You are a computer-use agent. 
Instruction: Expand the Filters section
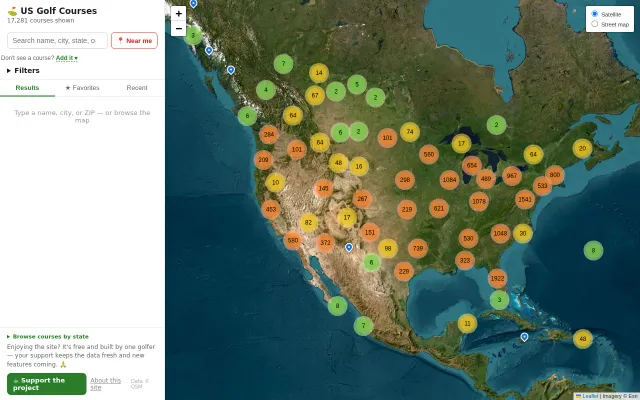point(23,71)
